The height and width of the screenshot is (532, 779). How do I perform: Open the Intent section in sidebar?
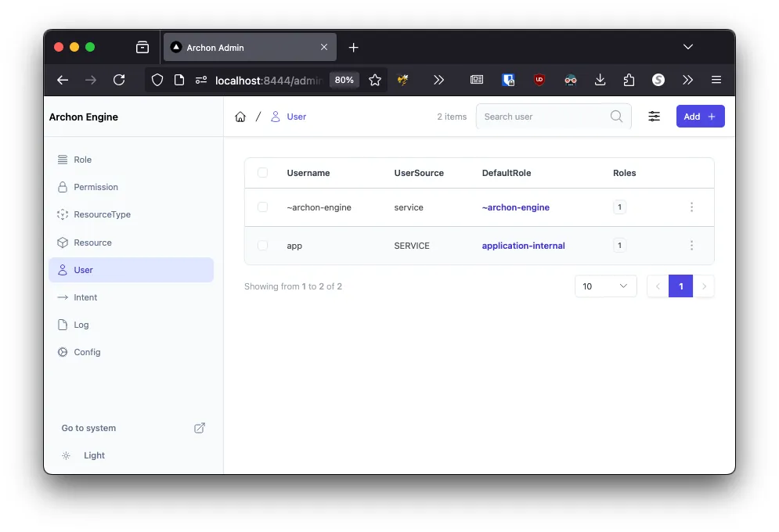[132, 297]
